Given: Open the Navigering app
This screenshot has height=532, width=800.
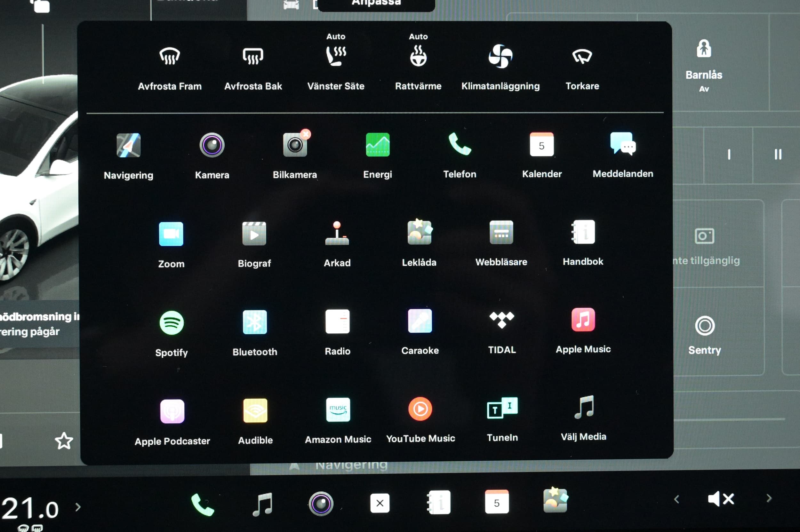Looking at the screenshot, I should tap(128, 156).
